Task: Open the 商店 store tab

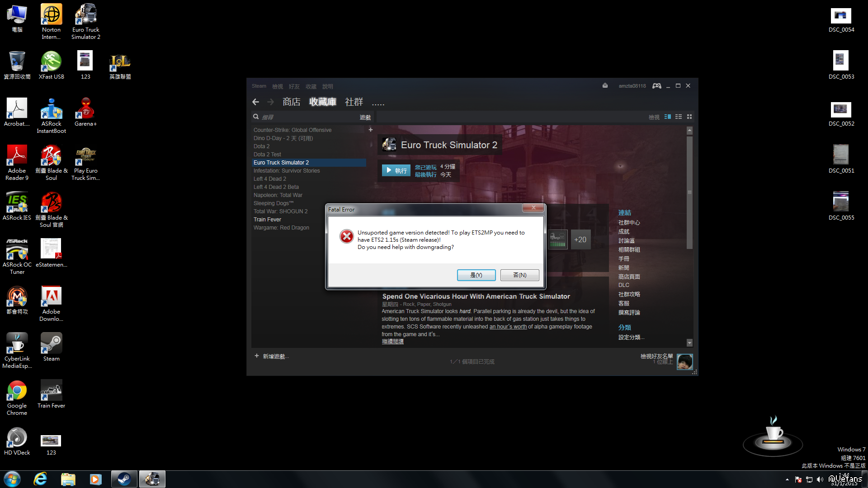Action: (x=291, y=102)
